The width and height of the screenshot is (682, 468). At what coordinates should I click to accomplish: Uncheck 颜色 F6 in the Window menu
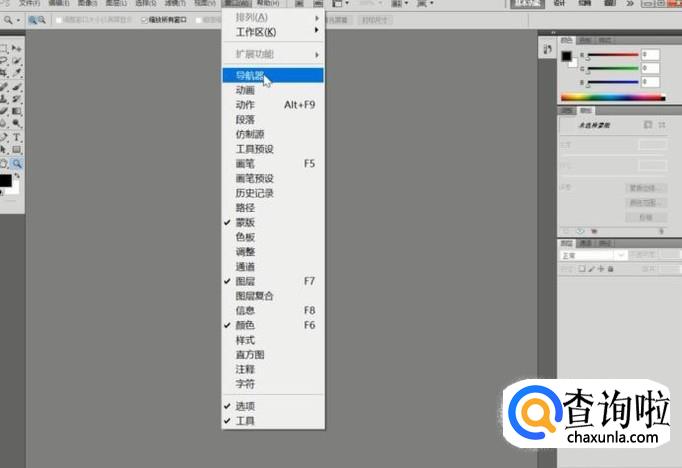click(273, 325)
